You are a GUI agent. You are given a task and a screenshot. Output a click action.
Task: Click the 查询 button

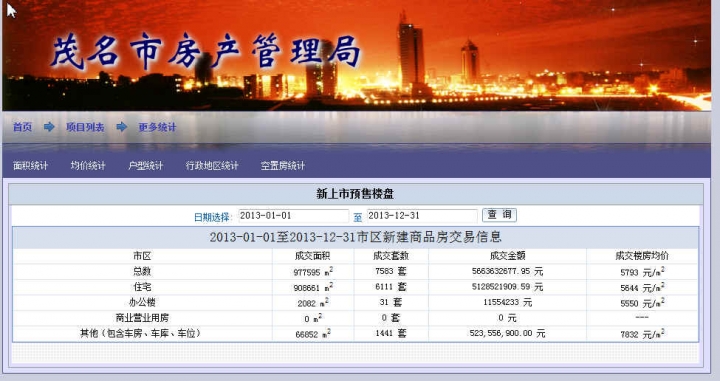(499, 215)
